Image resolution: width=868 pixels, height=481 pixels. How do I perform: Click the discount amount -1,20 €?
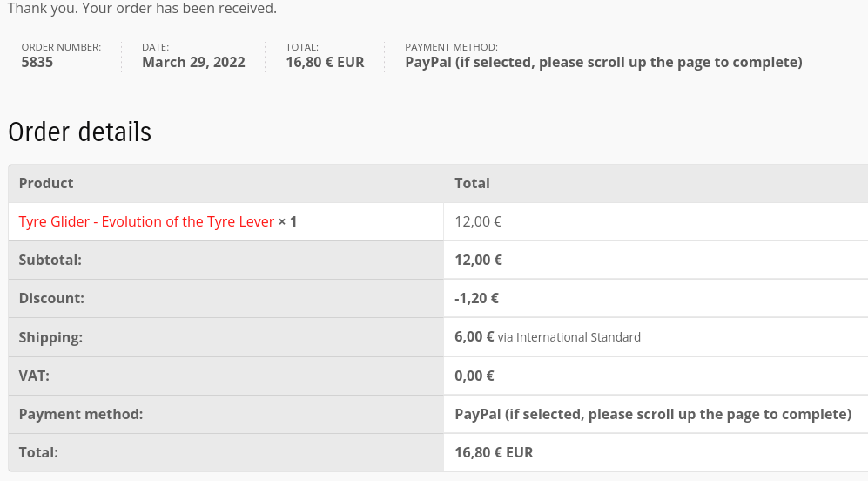point(476,298)
